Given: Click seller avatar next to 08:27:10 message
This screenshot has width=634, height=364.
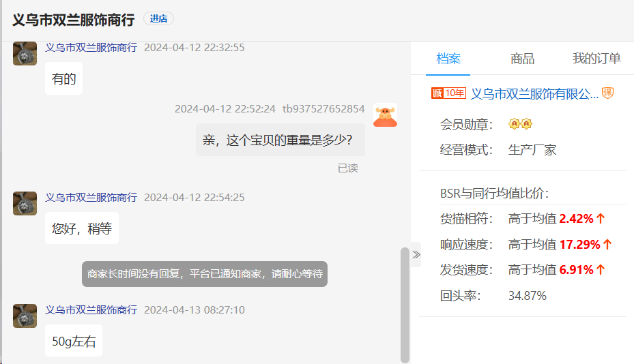Looking at the screenshot, I should coord(25,316).
